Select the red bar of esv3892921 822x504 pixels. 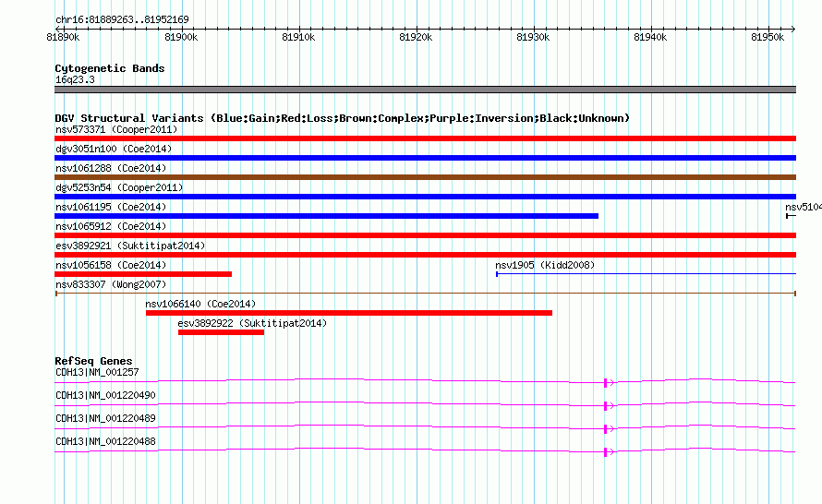click(425, 255)
